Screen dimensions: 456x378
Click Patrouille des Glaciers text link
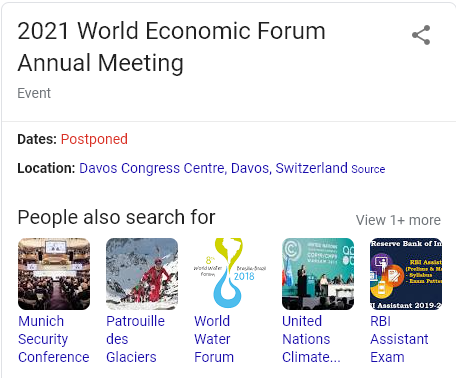click(135, 339)
